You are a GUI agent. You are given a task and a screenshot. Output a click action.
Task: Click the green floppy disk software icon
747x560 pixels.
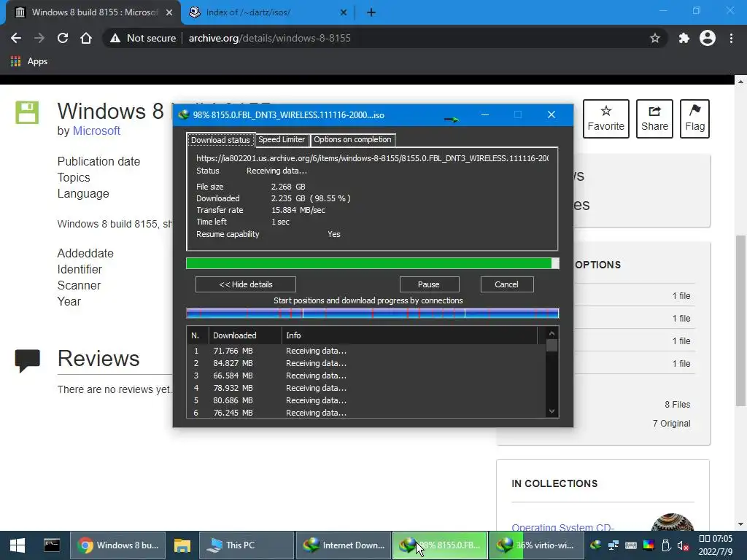click(x=27, y=112)
